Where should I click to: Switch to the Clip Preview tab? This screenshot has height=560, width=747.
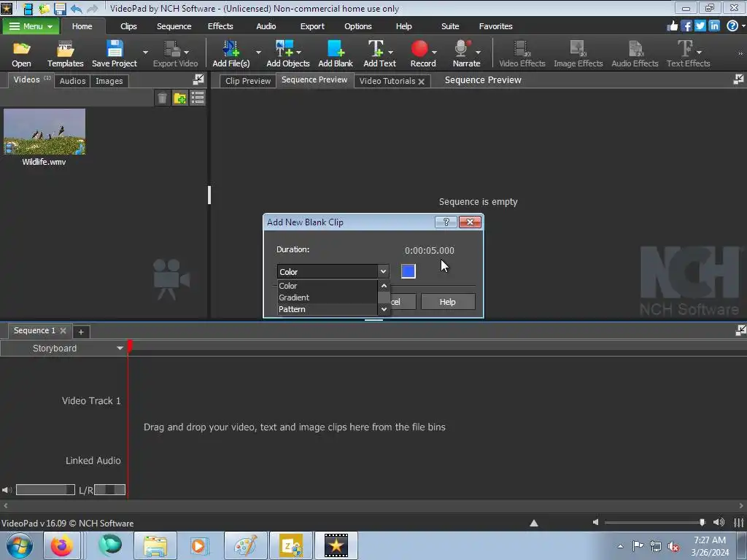pos(248,81)
